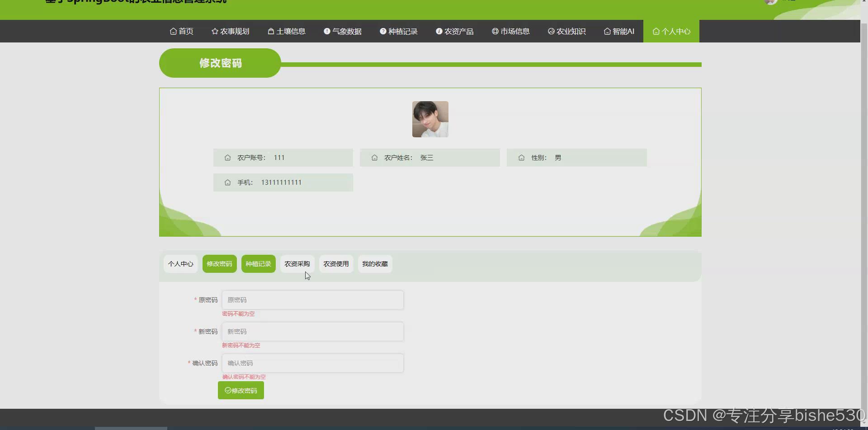
Task: Go to 农事规划 in the navigation bar
Action: [230, 31]
